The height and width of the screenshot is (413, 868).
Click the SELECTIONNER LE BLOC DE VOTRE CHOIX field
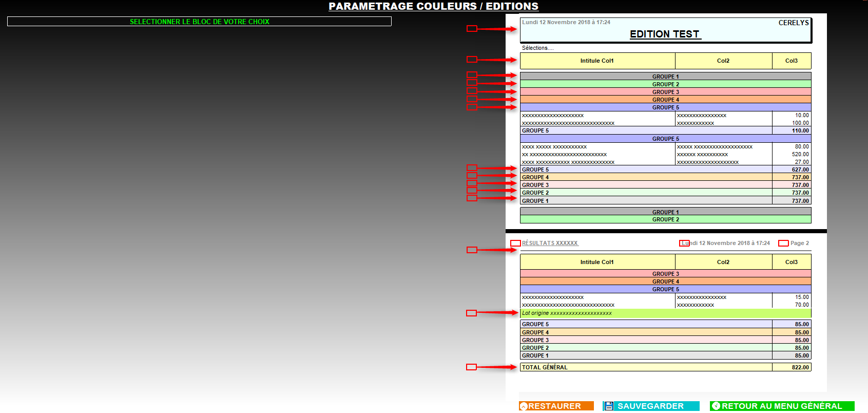[199, 22]
